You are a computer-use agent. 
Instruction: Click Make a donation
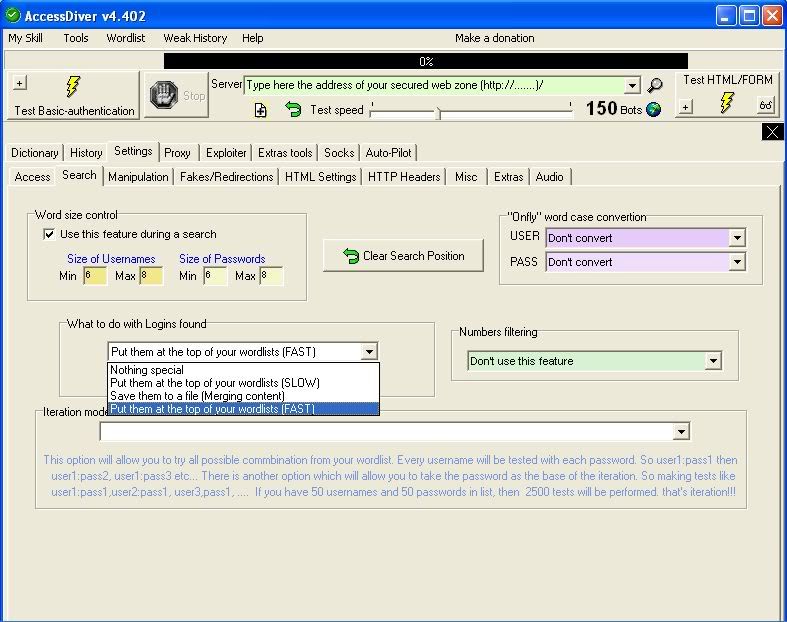pyautogui.click(x=494, y=38)
